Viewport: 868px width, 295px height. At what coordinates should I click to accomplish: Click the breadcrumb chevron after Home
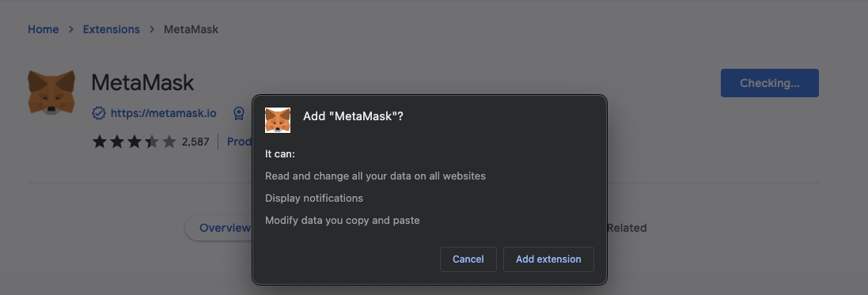click(x=71, y=29)
